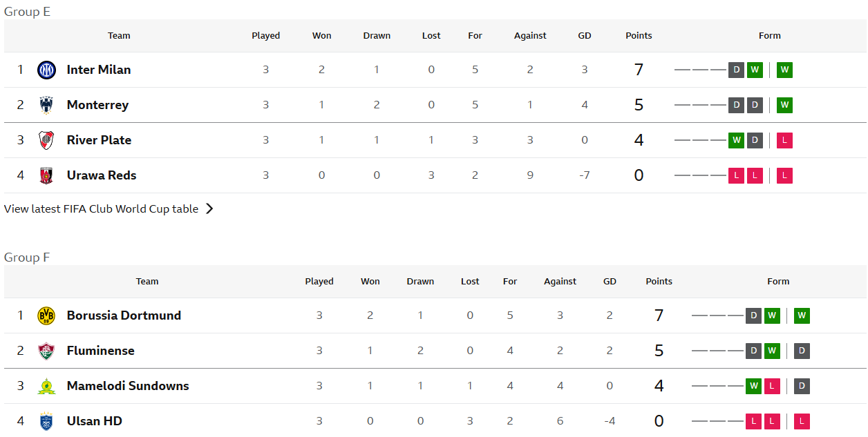This screenshot has height=437, width=868.
Task: Click Fluminense's latest grey D form badge
Action: tap(802, 351)
